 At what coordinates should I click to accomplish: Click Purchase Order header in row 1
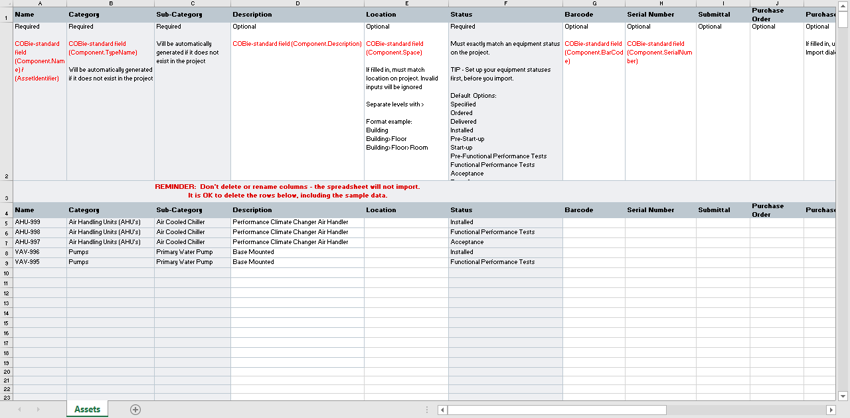point(777,15)
